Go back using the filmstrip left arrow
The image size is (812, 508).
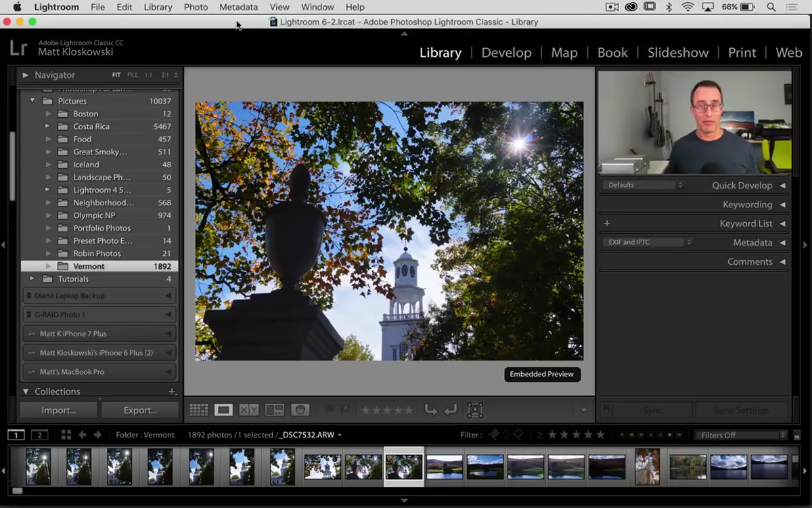pos(83,435)
